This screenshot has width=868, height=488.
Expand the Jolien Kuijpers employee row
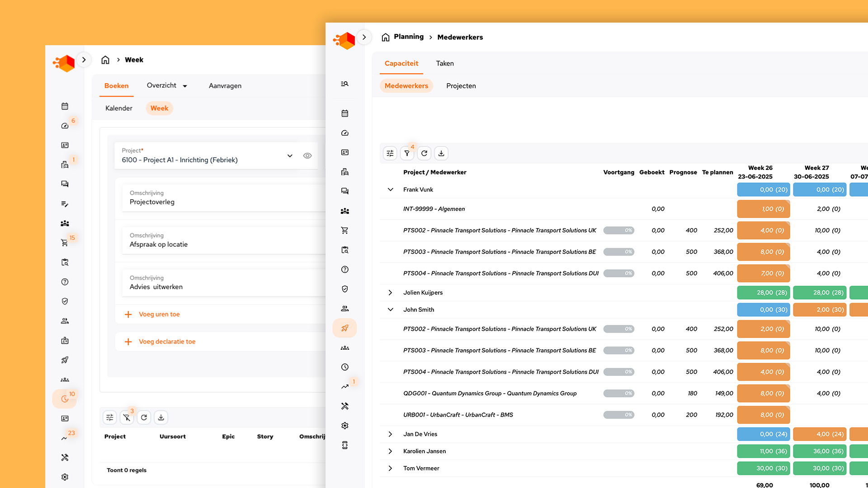(x=390, y=293)
